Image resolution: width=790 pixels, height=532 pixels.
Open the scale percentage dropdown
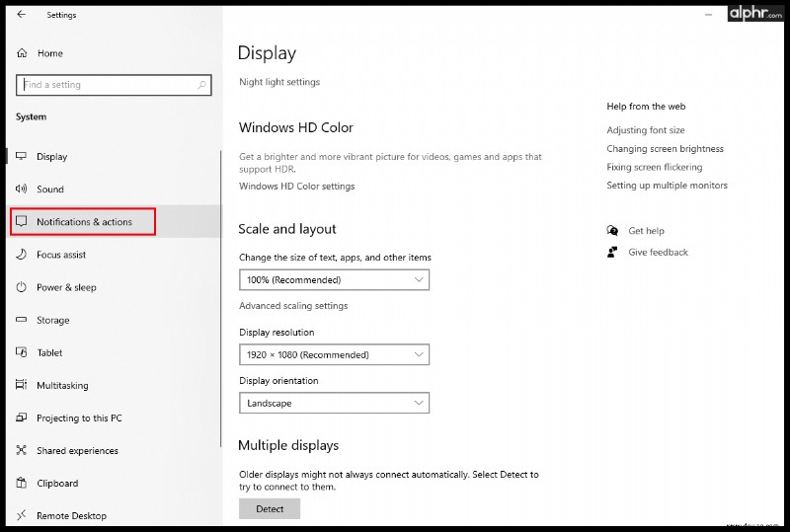pos(334,279)
